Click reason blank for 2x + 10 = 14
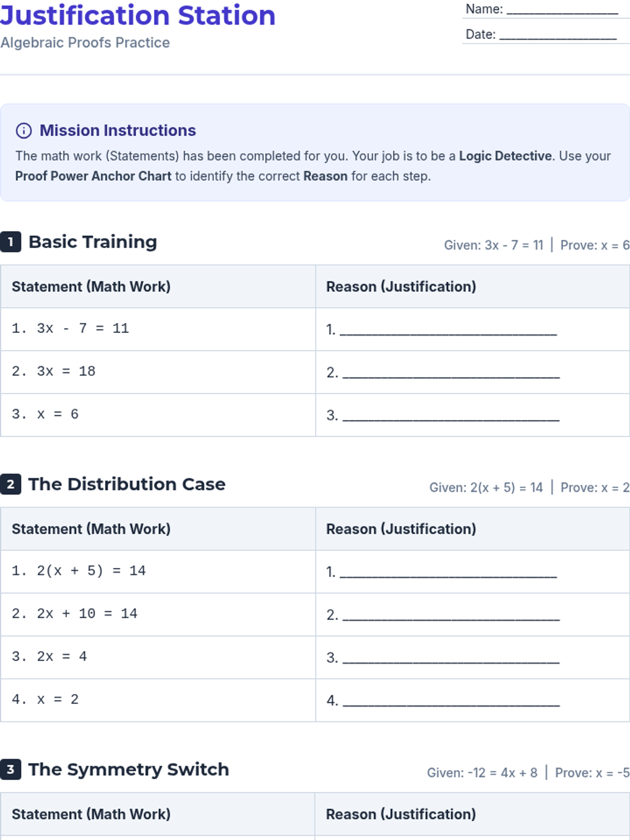630x840 pixels. tap(450, 615)
